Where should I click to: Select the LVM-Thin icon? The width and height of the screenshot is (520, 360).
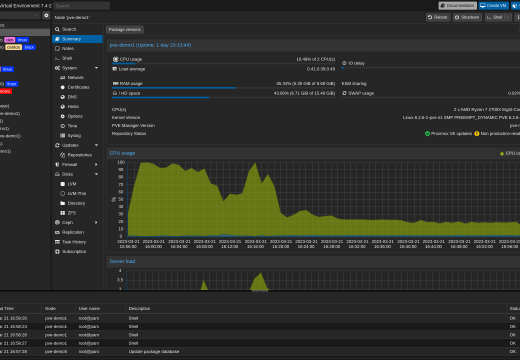pos(62,194)
